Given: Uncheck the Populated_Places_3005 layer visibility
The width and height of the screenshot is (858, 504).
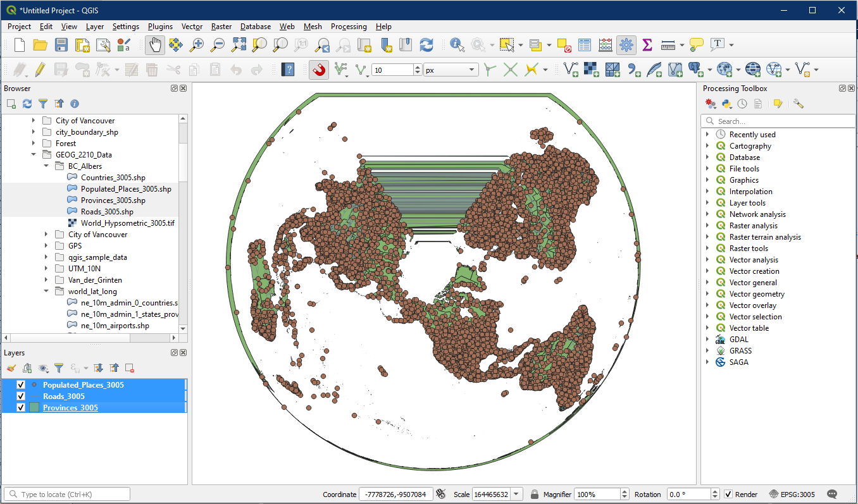Looking at the screenshot, I should coord(20,385).
